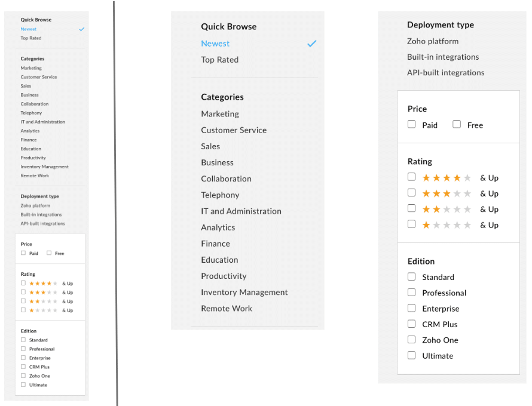The height and width of the screenshot is (406, 532).
Task: Check the Zoho One edition in large panel
Action: pos(412,340)
